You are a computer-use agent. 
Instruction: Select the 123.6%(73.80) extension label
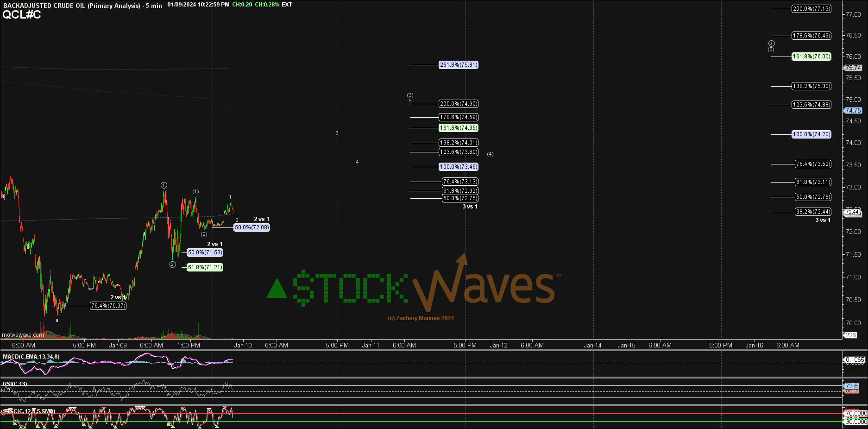pyautogui.click(x=459, y=152)
